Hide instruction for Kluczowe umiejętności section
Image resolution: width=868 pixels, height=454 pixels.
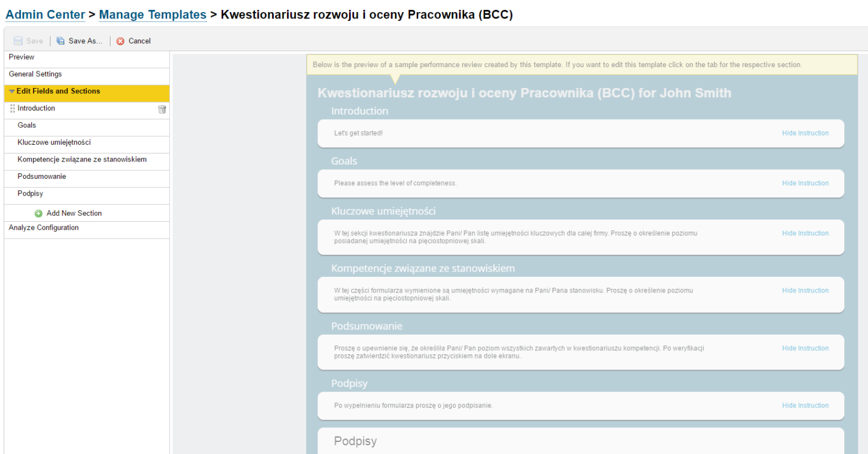pos(805,233)
